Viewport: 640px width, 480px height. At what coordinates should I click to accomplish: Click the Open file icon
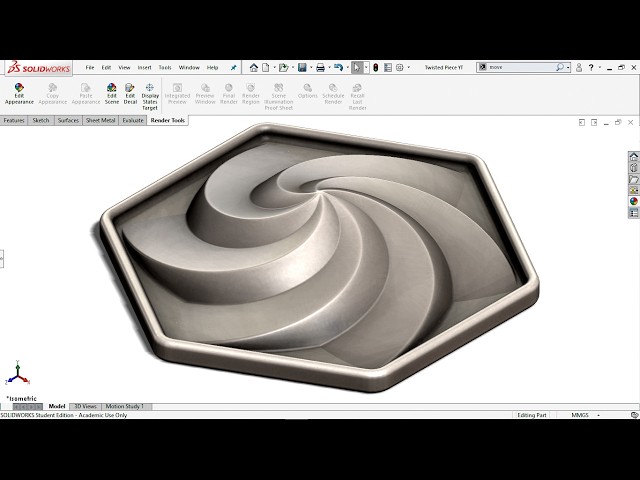[x=284, y=67]
